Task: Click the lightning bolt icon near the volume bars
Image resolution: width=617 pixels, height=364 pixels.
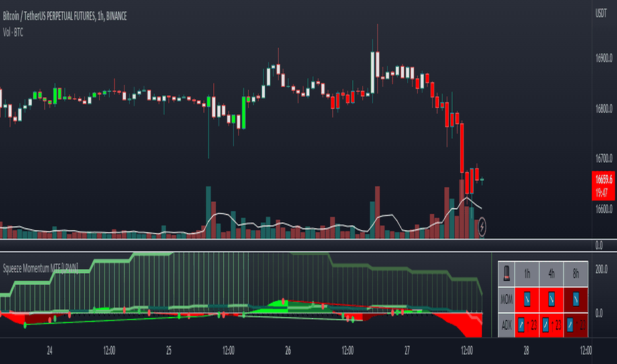Action: tap(482, 227)
